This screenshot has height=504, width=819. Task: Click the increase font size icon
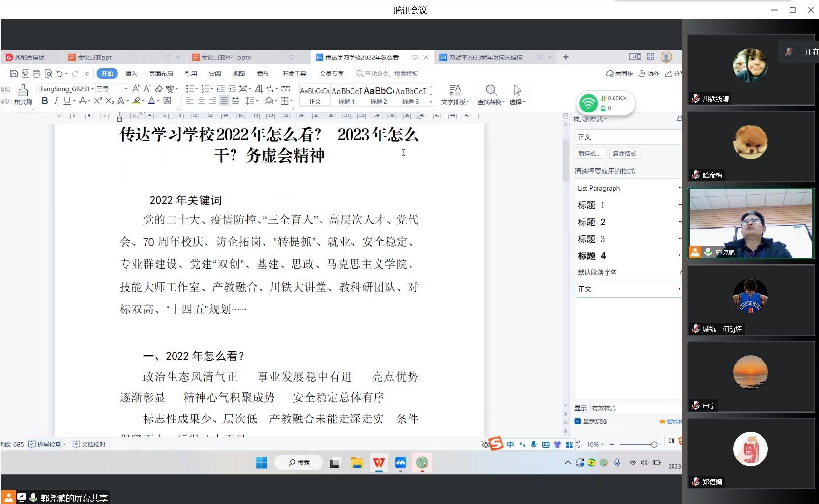136,89
